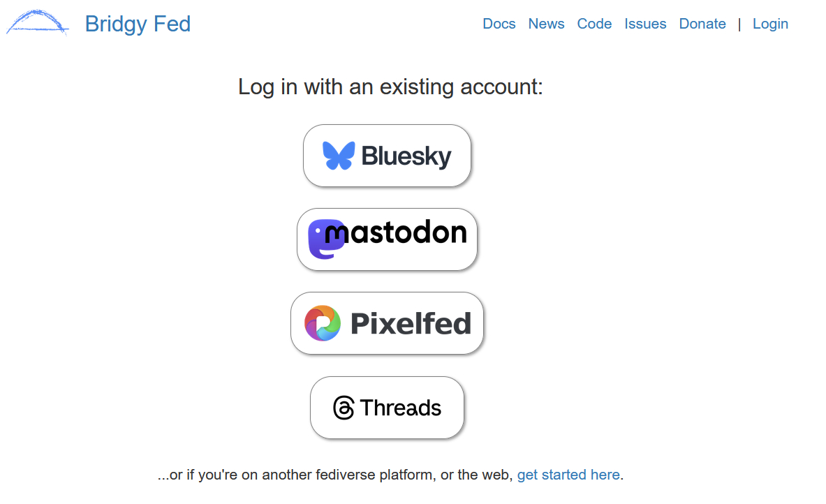
Task: Click the Bridgy Fed bridge logo
Action: click(38, 23)
